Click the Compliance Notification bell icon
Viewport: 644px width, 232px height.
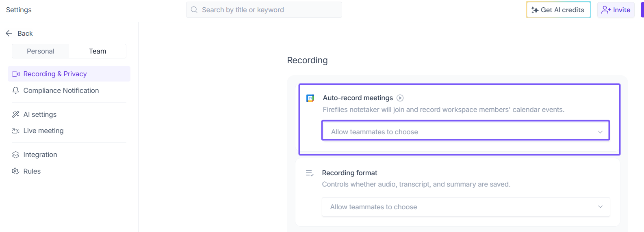(16, 90)
